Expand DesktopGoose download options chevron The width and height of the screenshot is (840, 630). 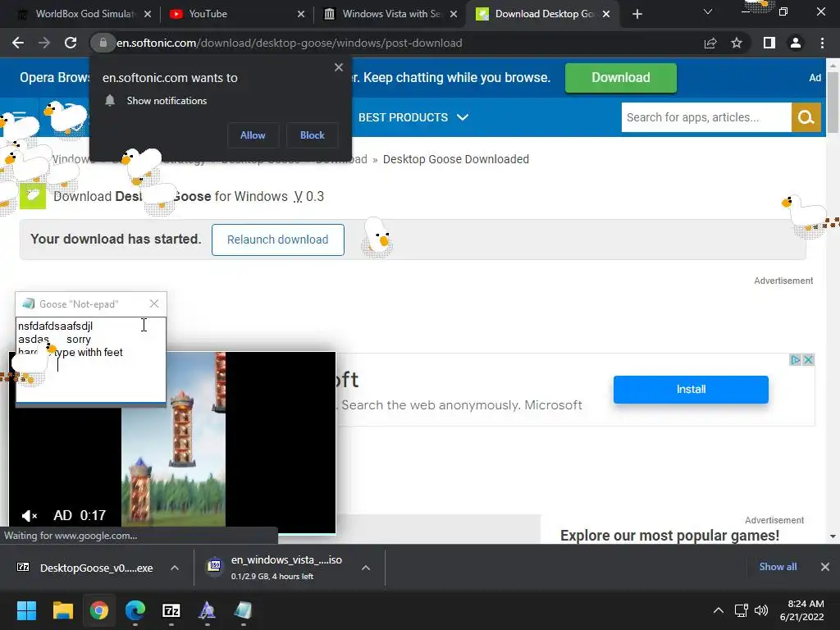[x=175, y=568]
